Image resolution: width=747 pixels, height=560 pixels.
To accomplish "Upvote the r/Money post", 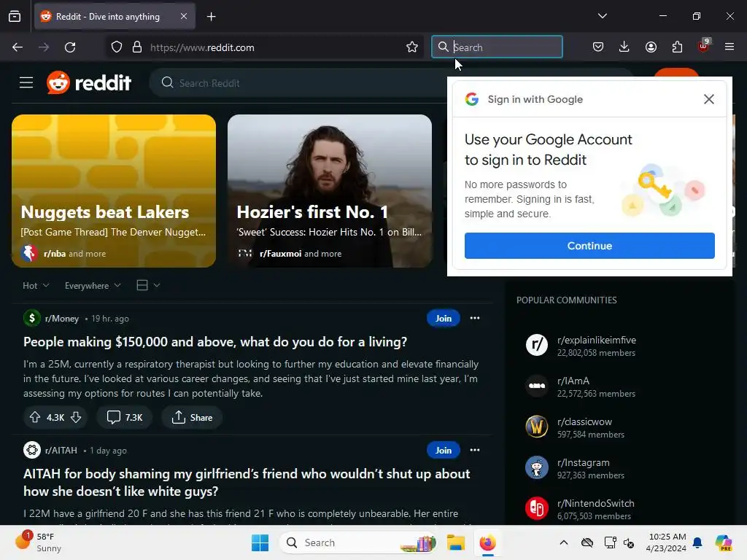I will (x=35, y=418).
